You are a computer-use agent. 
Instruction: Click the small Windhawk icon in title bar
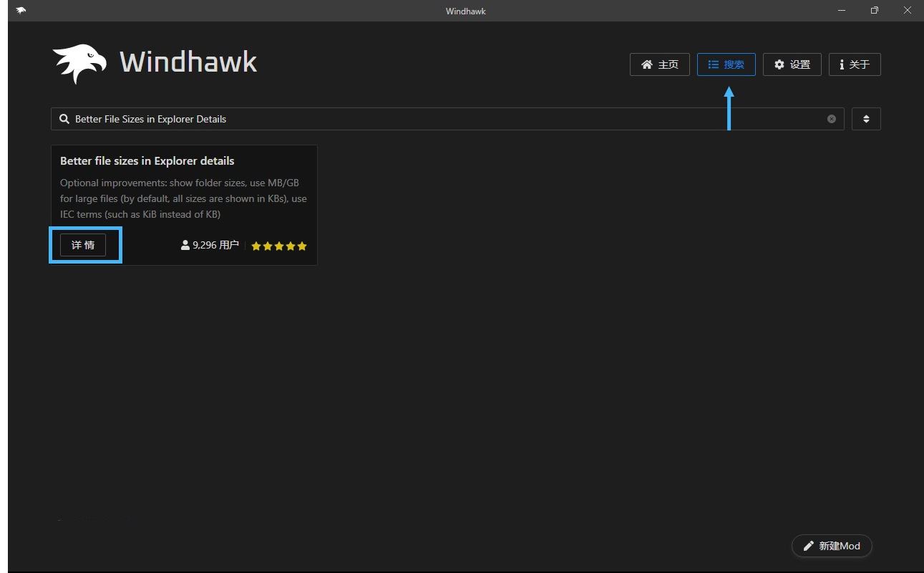[x=21, y=11]
